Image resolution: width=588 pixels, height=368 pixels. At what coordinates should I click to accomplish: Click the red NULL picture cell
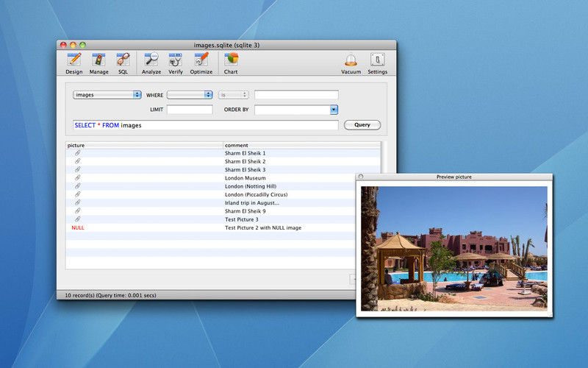[x=78, y=227]
